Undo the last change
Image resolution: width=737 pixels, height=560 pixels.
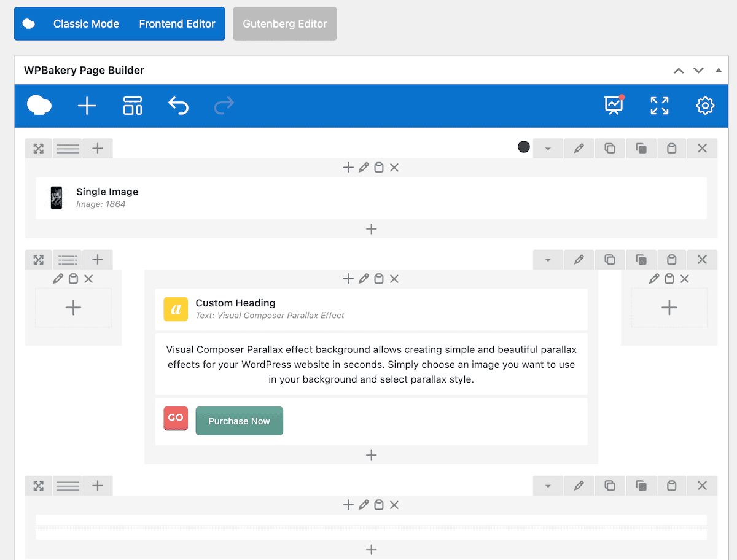coord(178,106)
